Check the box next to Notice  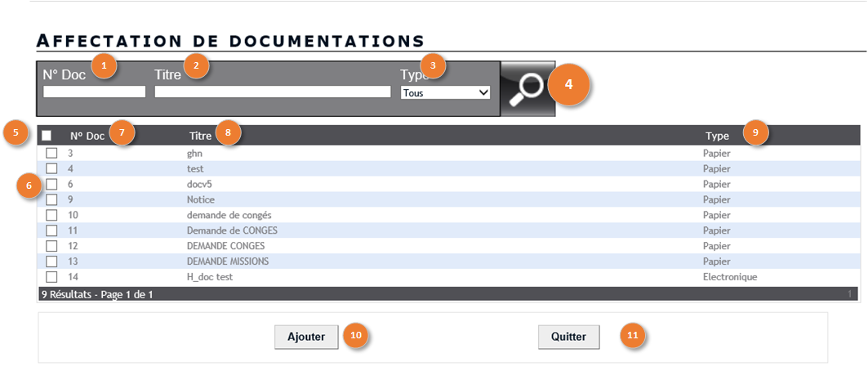(51, 199)
